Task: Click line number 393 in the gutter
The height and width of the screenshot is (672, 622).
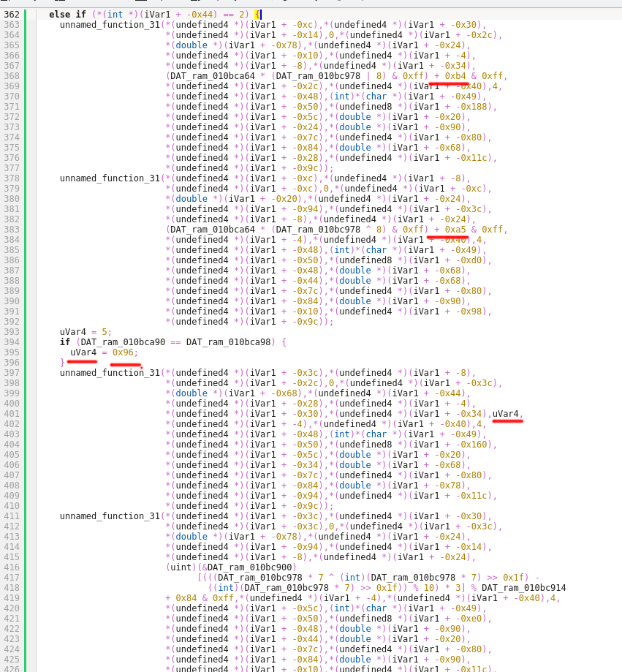Action: pyautogui.click(x=12, y=332)
